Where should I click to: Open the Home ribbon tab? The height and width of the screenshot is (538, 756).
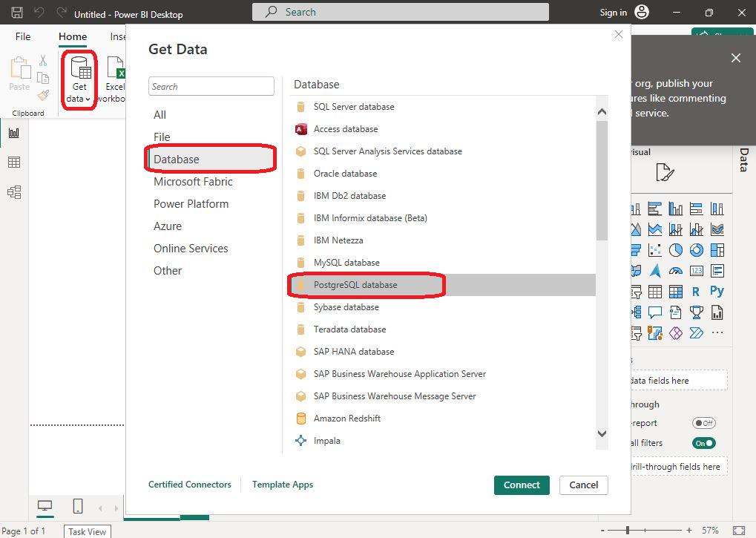point(73,36)
